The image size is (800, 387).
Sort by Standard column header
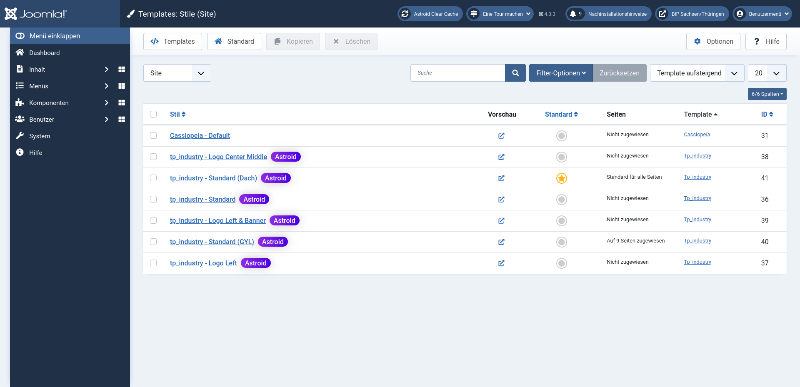561,114
